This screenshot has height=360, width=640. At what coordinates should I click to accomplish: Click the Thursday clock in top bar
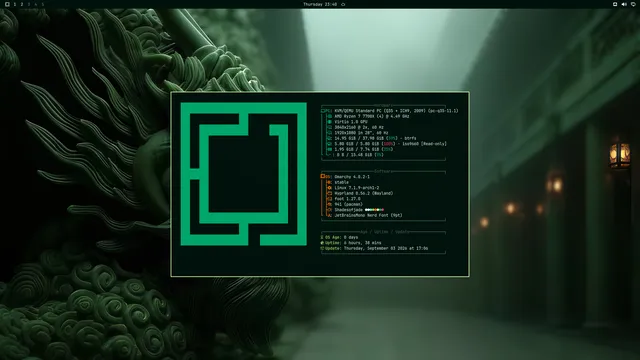(x=320, y=4)
